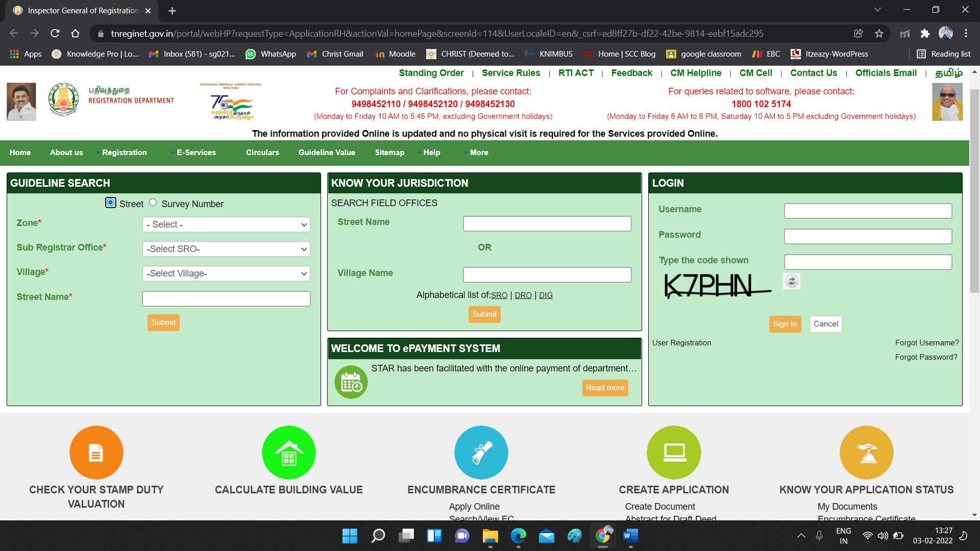Follow the Forgot Password link

(x=926, y=357)
